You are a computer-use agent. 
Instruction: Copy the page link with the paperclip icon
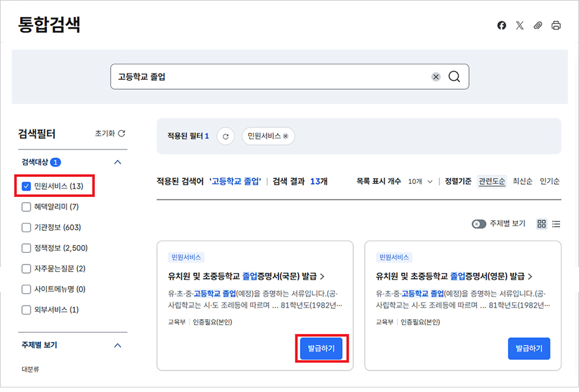click(x=537, y=25)
